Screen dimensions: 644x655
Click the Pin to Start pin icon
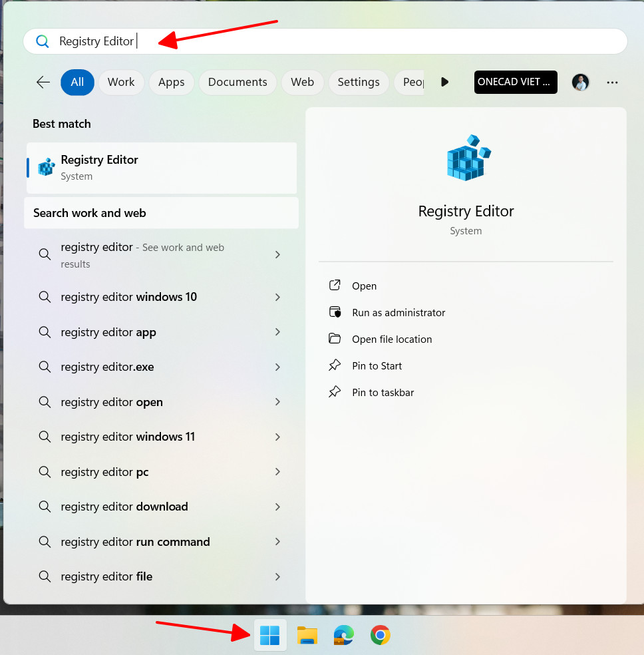[335, 365]
